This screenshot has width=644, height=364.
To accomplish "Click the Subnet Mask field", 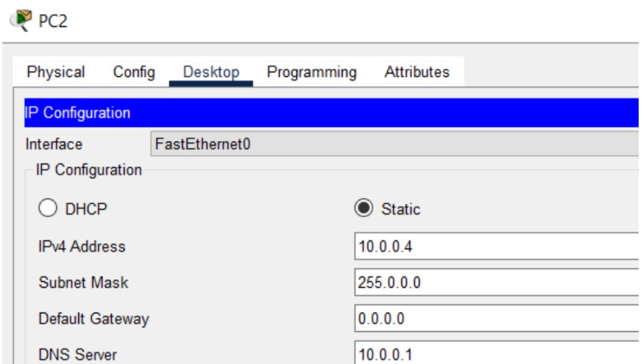I will pyautogui.click(x=496, y=282).
